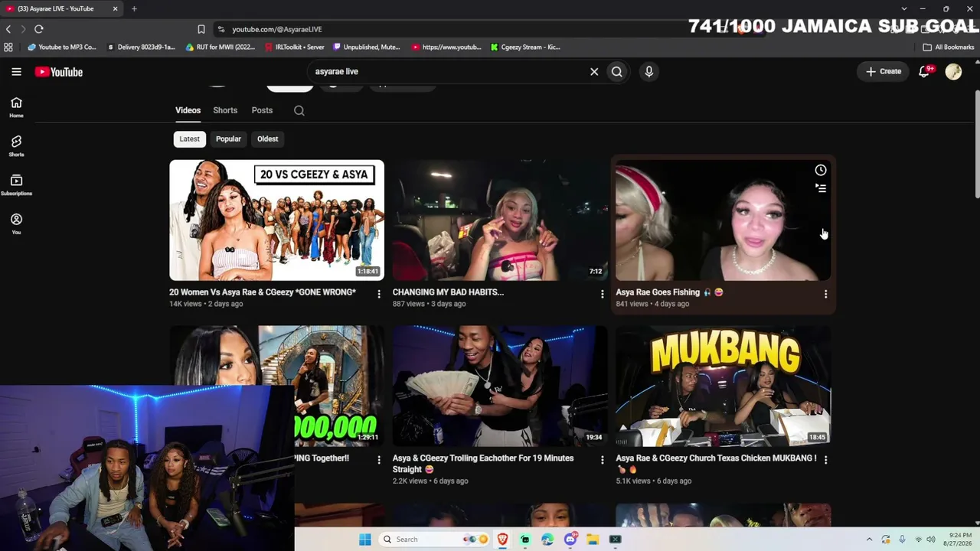Open Subscriptions in the sidebar
The image size is (980, 551).
click(16, 185)
